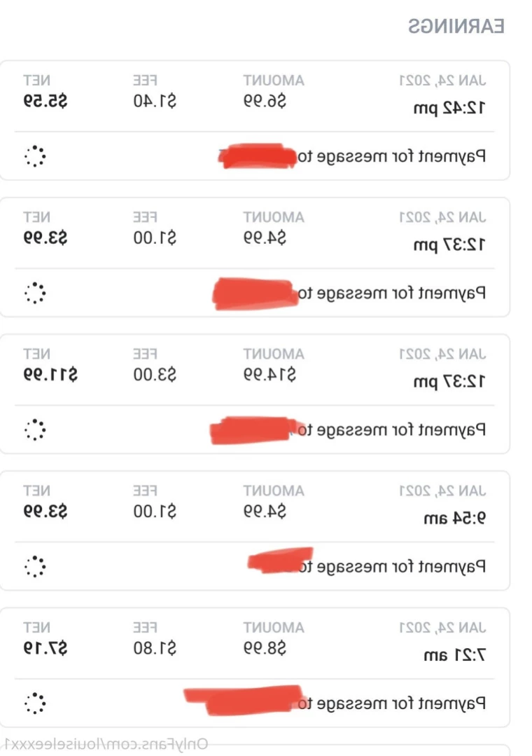Click the 9:54 am timestamp
This screenshot has width=532, height=756.
click(454, 518)
